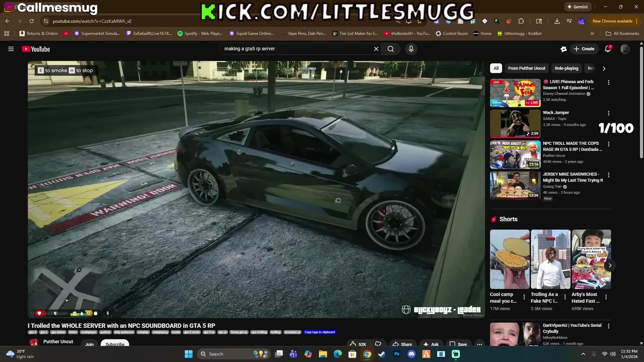Open YouTube notifications bell

pos(608,49)
